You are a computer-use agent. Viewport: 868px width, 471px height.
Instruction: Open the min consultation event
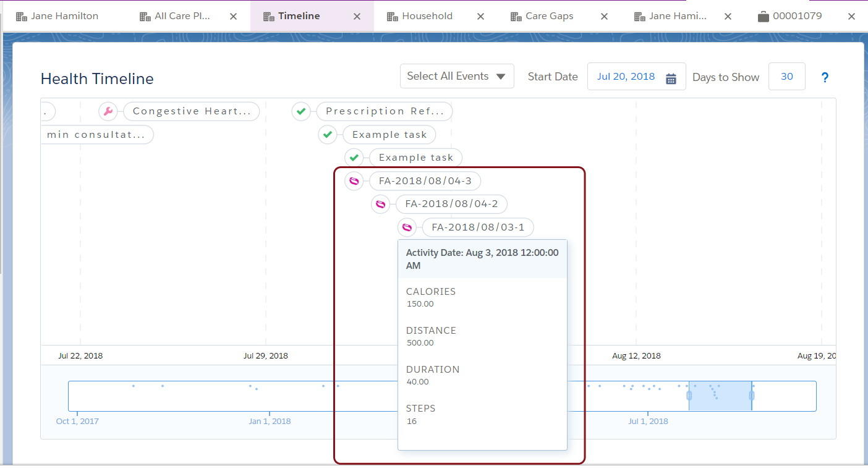[x=97, y=134]
